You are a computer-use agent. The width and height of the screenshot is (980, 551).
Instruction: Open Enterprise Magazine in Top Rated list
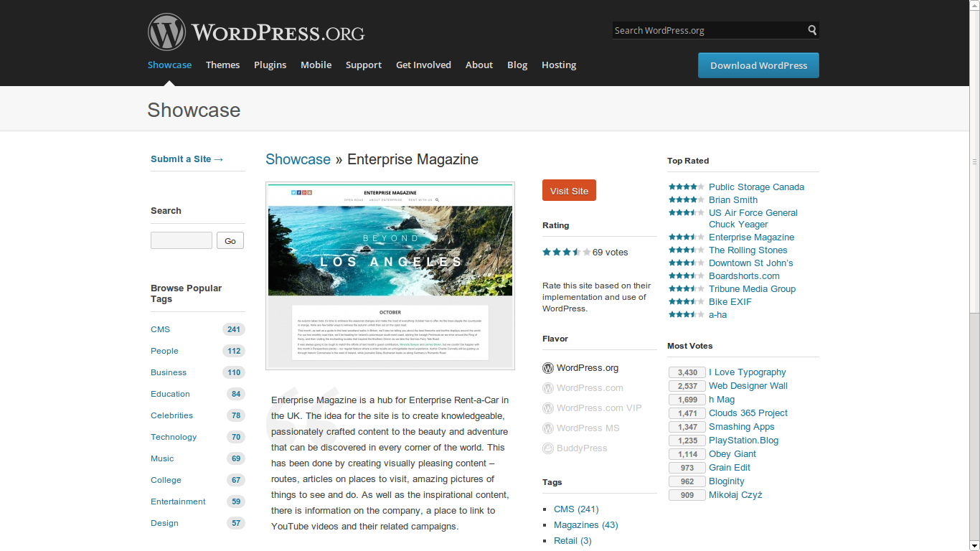(x=751, y=237)
